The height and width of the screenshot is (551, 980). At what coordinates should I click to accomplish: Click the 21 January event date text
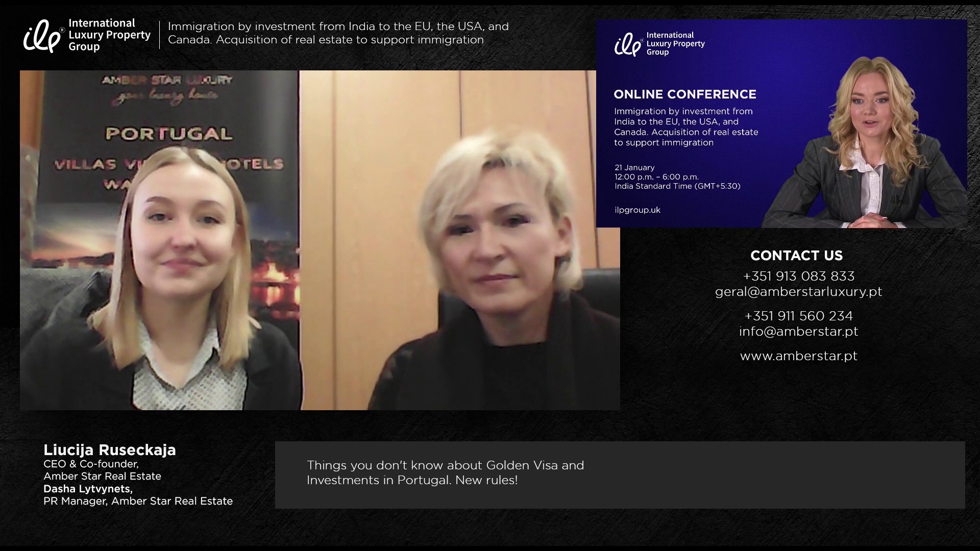[x=634, y=168]
